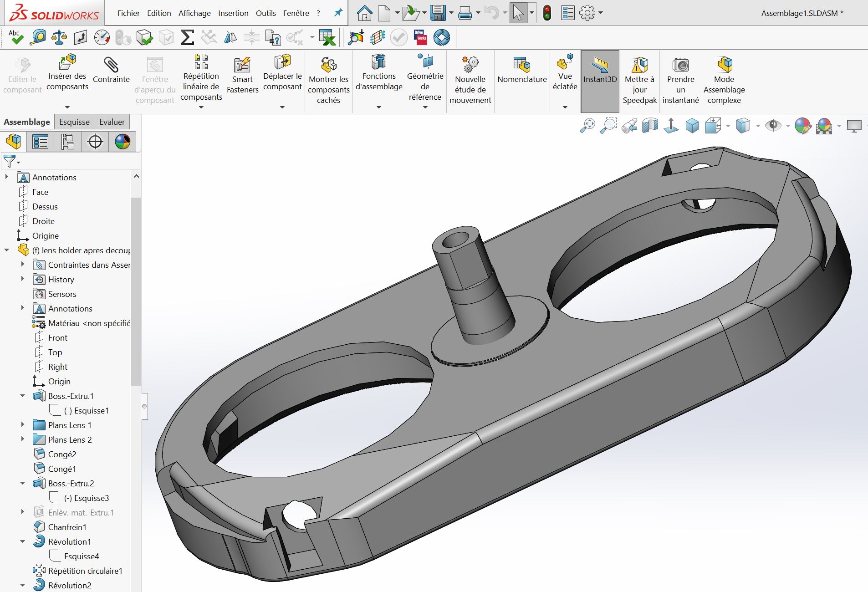
Task: Collapse the Boss.-Extru.1 feature
Action: point(22,396)
